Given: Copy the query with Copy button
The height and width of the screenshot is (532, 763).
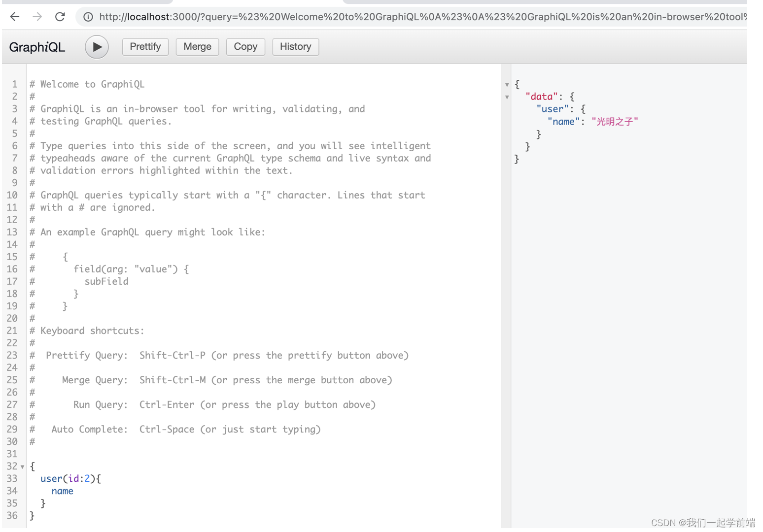Looking at the screenshot, I should pyautogui.click(x=245, y=47).
